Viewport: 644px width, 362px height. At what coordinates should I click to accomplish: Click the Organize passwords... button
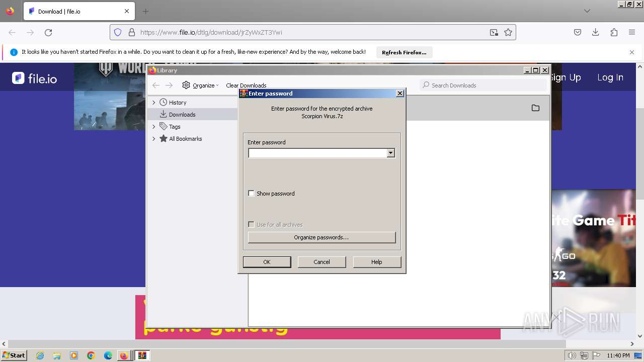[x=321, y=237]
